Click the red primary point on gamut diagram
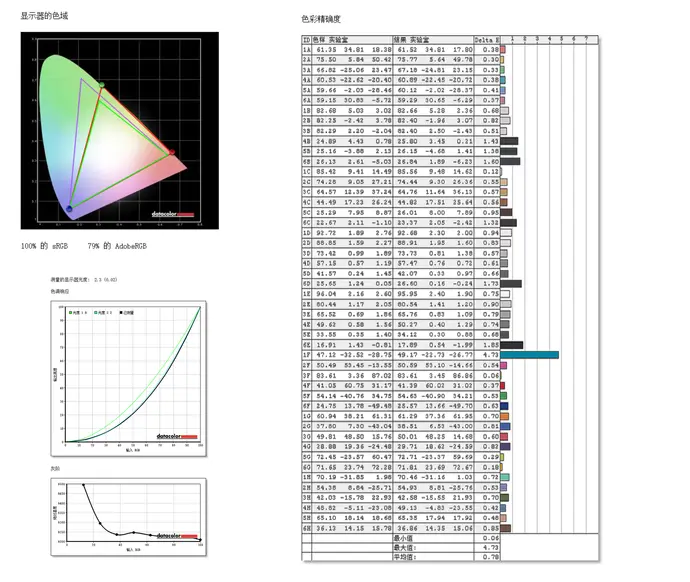This screenshot has height=582, width=690. click(x=171, y=152)
